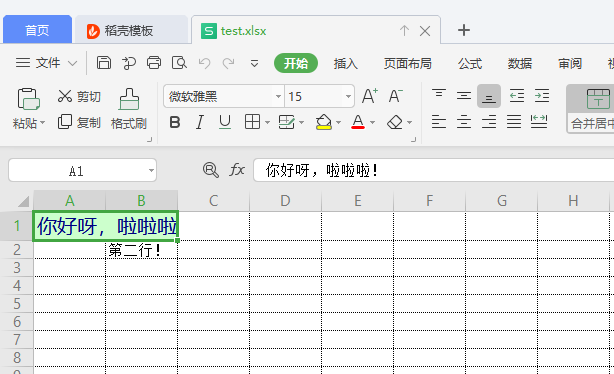The height and width of the screenshot is (374, 614).
Task: Switch to the 插入 ribbon tab
Action: [x=345, y=63]
